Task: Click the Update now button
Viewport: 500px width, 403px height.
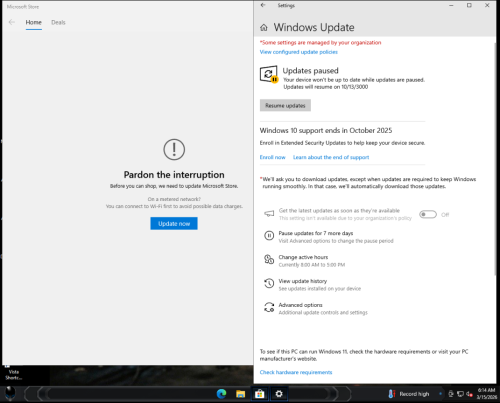Action: pyautogui.click(x=174, y=223)
